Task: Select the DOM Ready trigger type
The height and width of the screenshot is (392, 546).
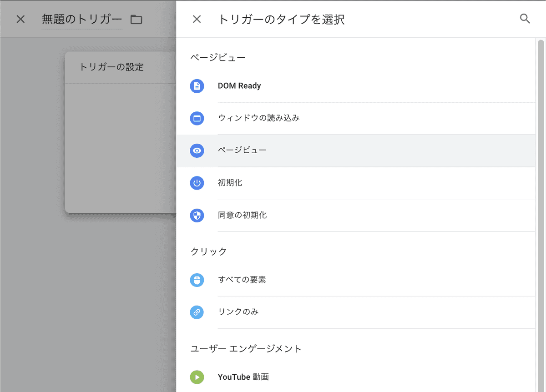Action: (x=356, y=86)
